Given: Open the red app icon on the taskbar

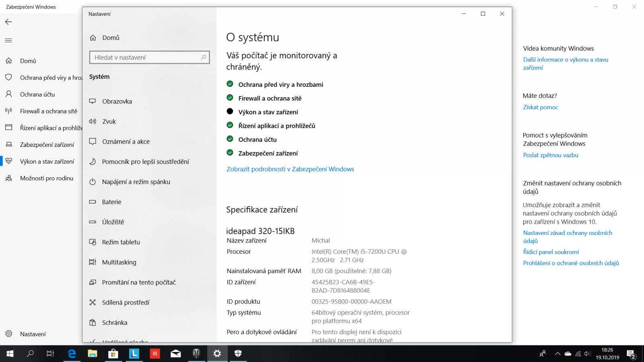Looking at the screenshot, I should pos(155,354).
